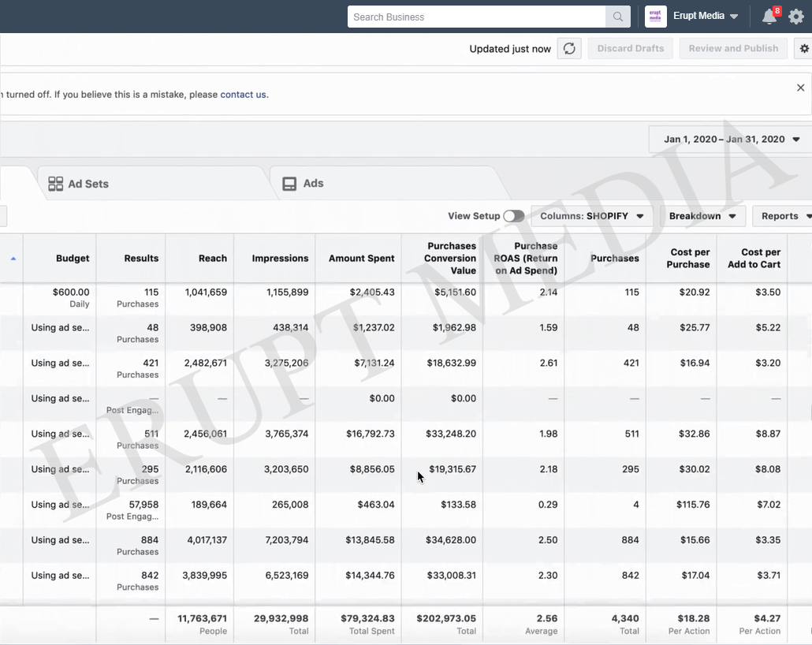Viewport: 812px width, 645px height.
Task: Click the Erupt Media logo thumbnail
Action: coord(656,16)
